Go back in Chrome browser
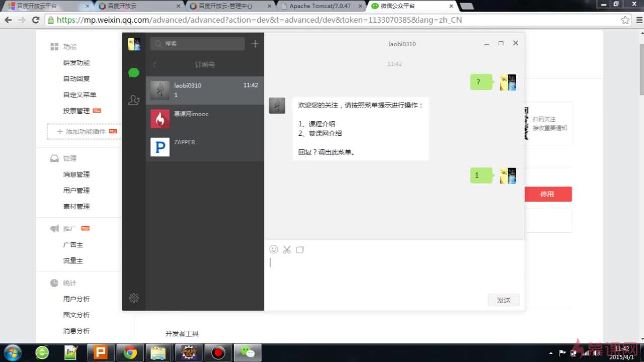This screenshot has width=644, height=362. pos(8,20)
